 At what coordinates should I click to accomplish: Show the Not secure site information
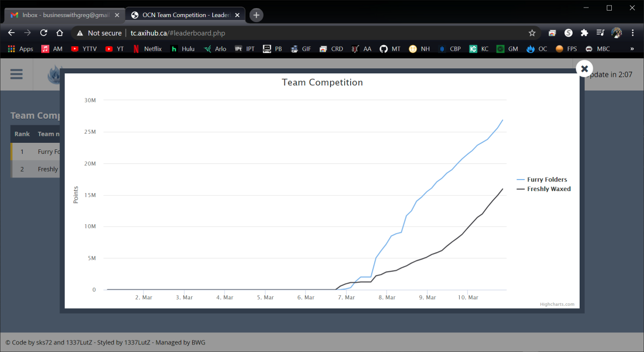pyautogui.click(x=99, y=33)
